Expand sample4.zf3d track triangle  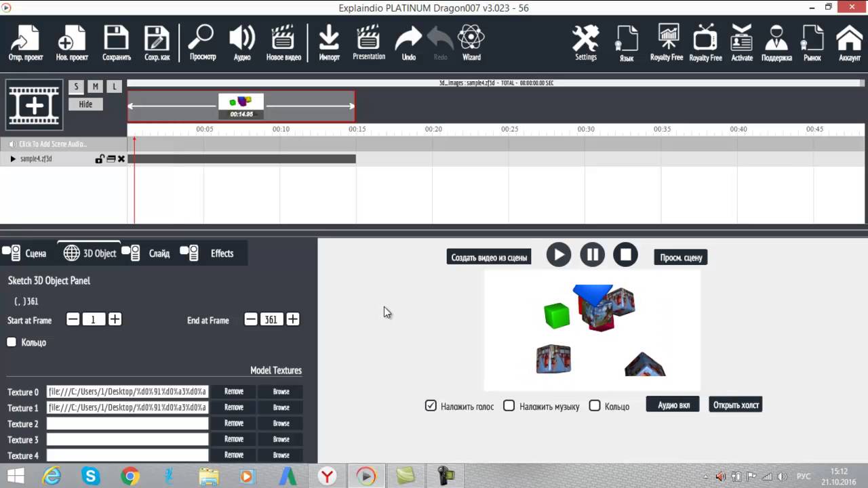(13, 159)
